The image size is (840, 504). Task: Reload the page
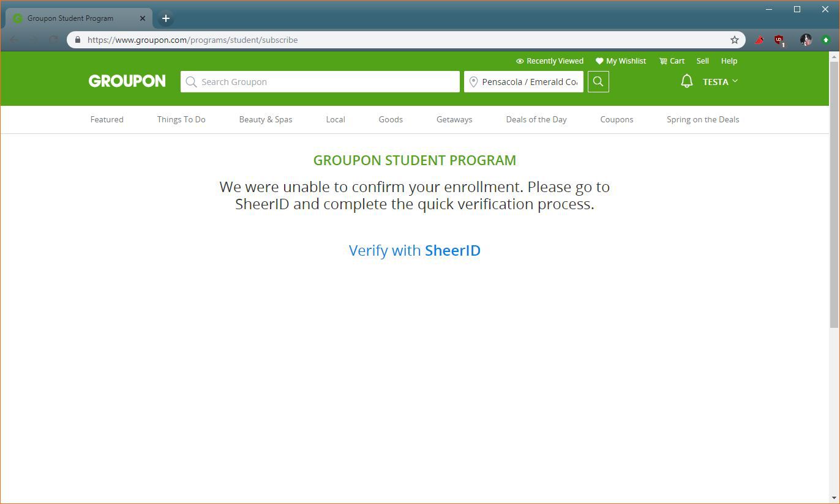click(x=53, y=40)
